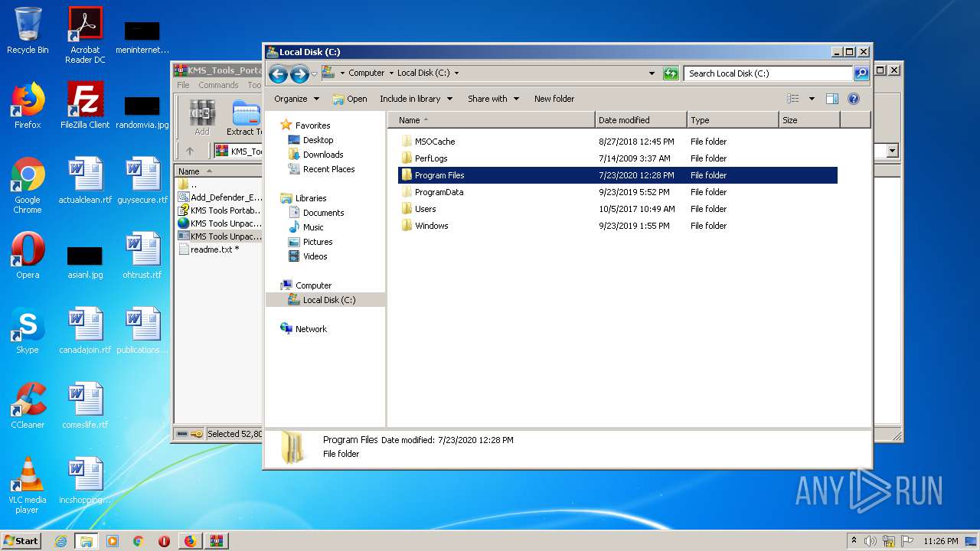
Task: Open Include in library dropdown
Action: (416, 99)
